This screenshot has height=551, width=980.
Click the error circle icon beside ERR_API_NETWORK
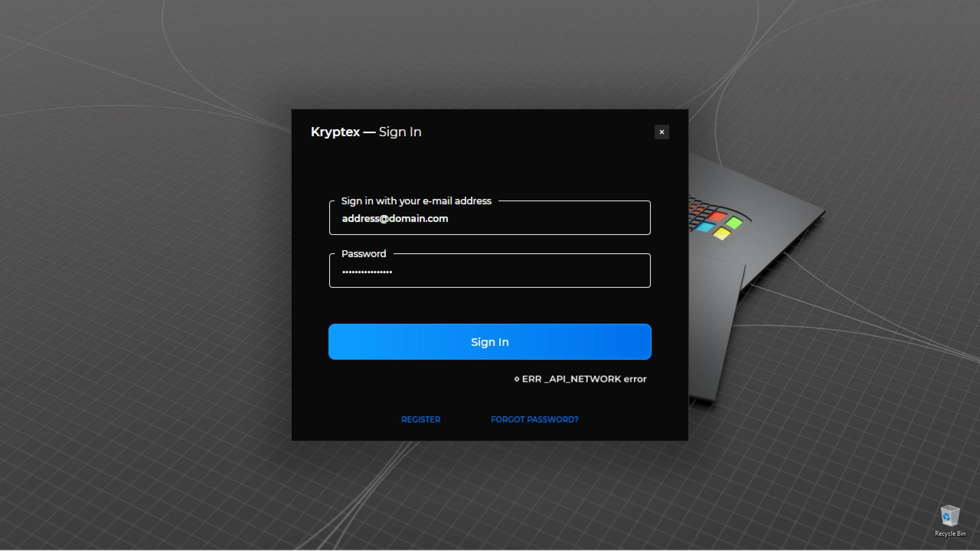(517, 379)
